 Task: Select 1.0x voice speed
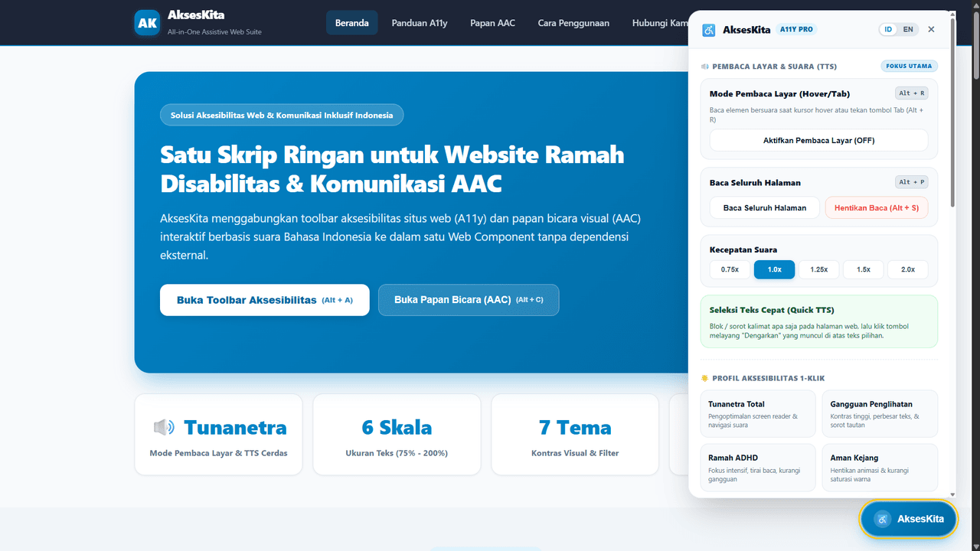click(774, 269)
